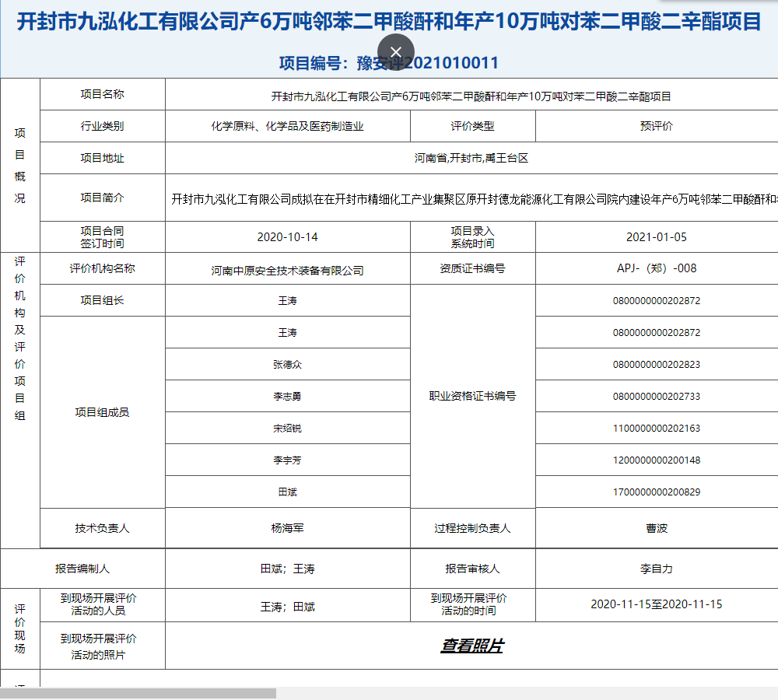778x700 pixels.
Task: Click the 到现场开展评价活动的照片 label
Action: 98,646
